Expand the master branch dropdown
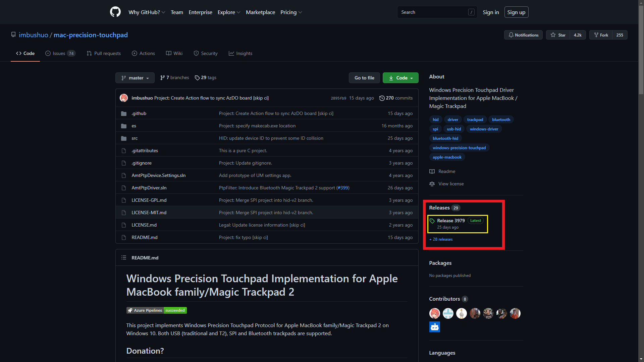 tap(135, 78)
